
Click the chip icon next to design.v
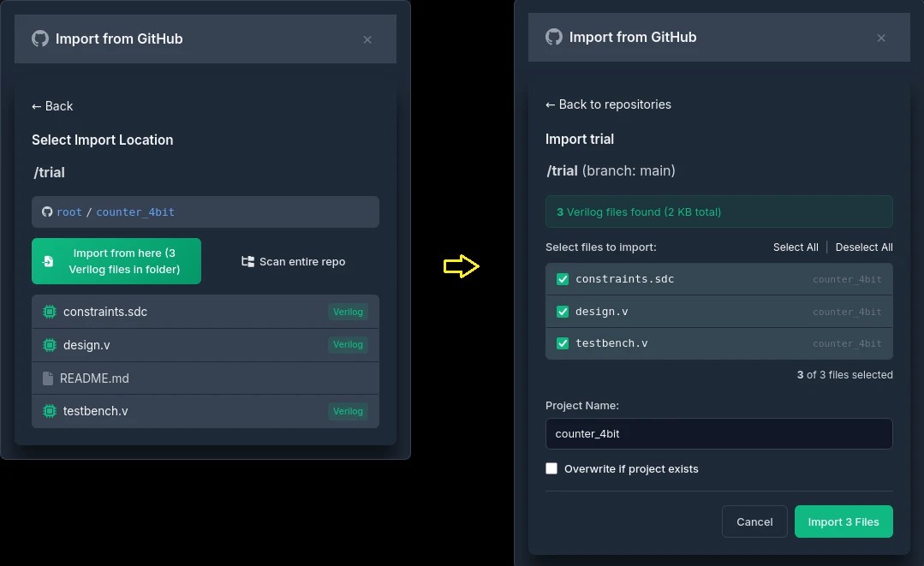pos(50,345)
